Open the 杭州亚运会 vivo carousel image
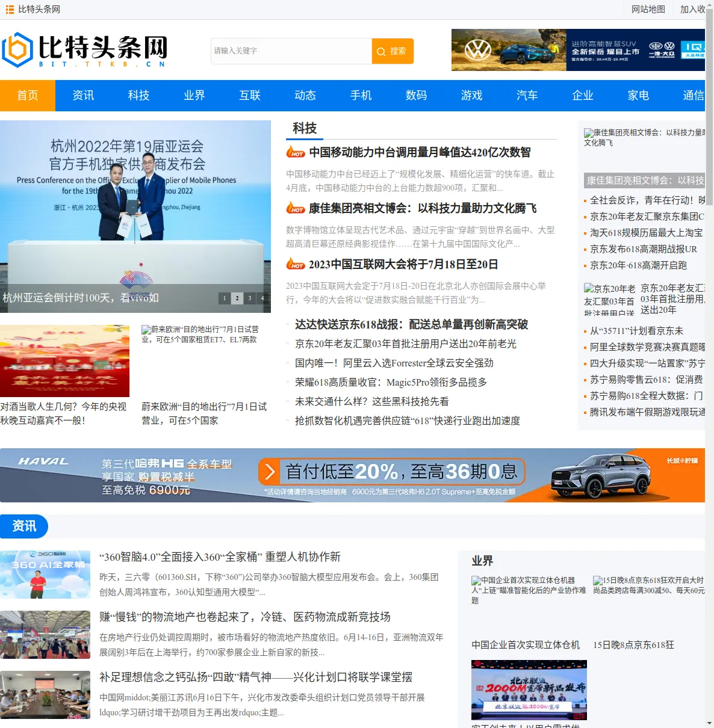 tap(135, 217)
